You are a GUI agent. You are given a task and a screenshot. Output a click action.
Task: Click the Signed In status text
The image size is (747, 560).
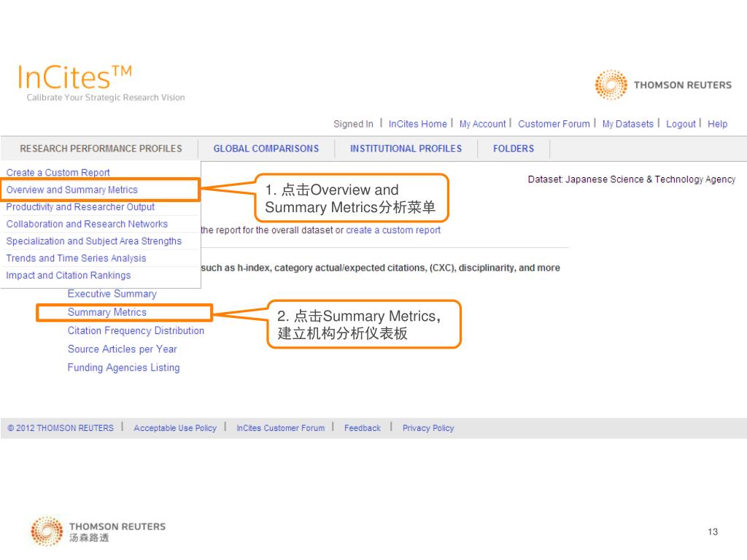353,124
